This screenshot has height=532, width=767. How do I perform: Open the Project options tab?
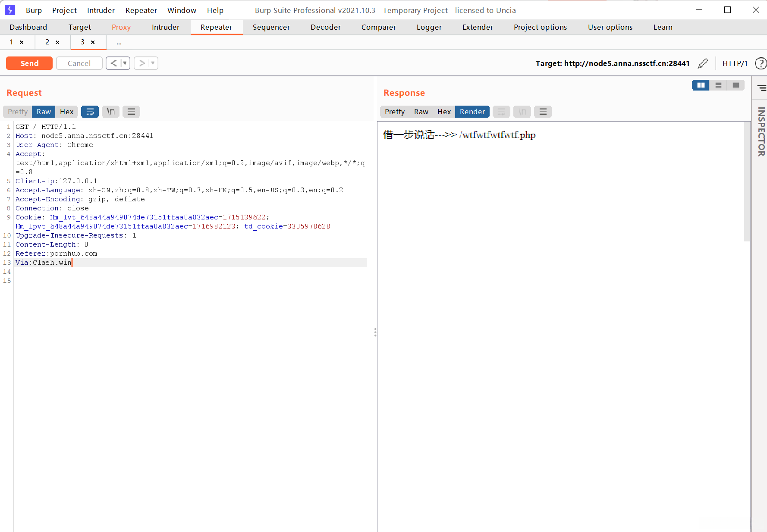540,27
